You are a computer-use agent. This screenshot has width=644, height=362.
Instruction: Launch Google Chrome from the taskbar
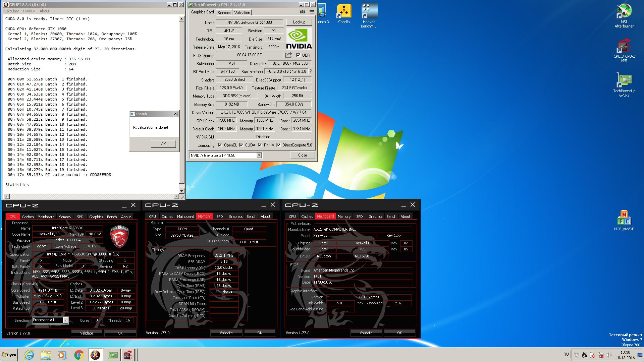(x=79, y=355)
